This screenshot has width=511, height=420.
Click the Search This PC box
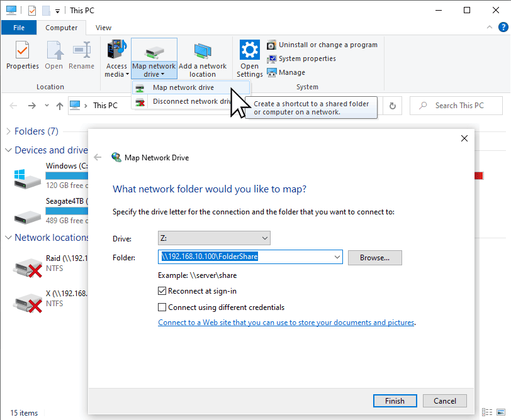click(456, 106)
